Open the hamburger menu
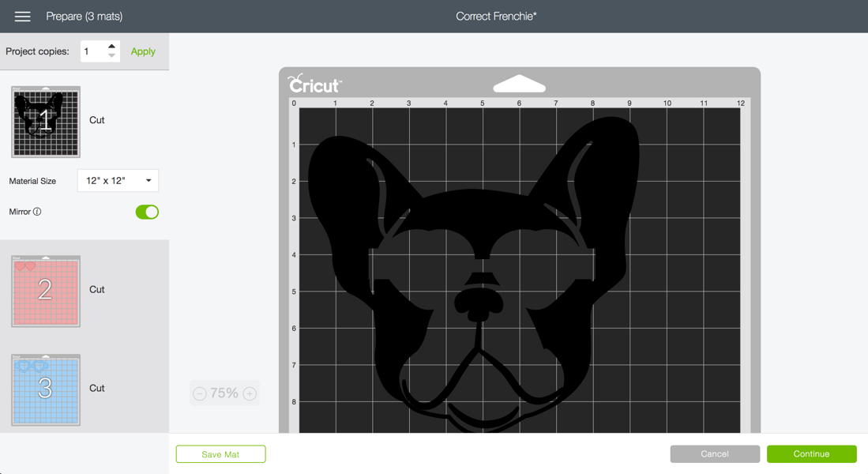868x474 pixels. [x=22, y=17]
